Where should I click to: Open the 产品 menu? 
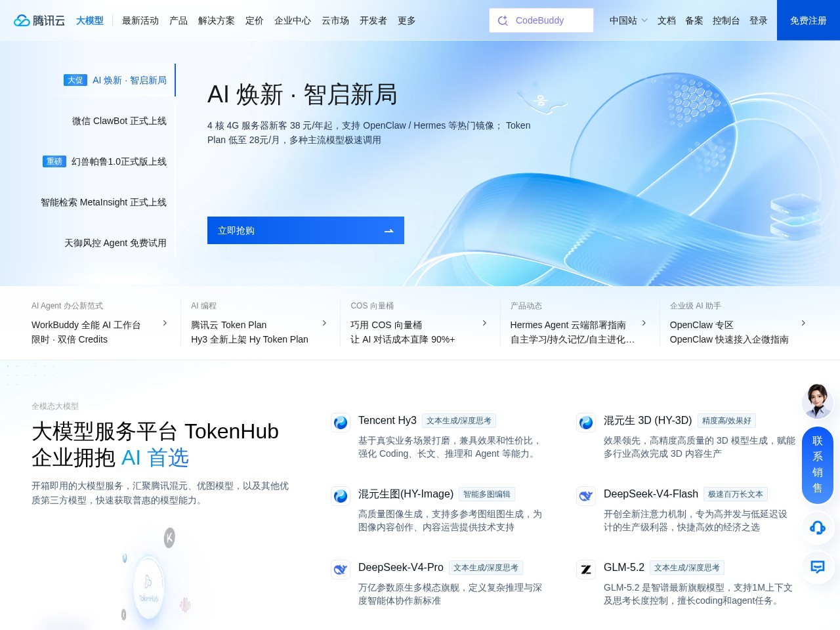coord(178,20)
